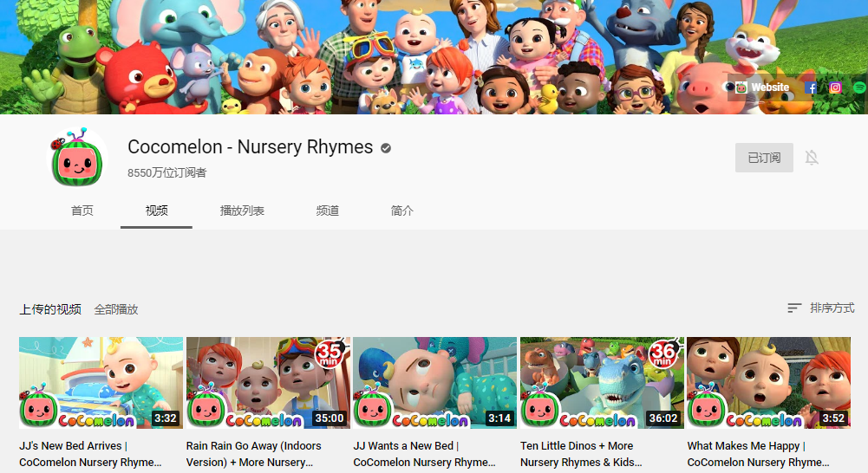Open the What Makes Me Happy thumbnail
Viewport: 868px width, 473px height.
coord(769,383)
